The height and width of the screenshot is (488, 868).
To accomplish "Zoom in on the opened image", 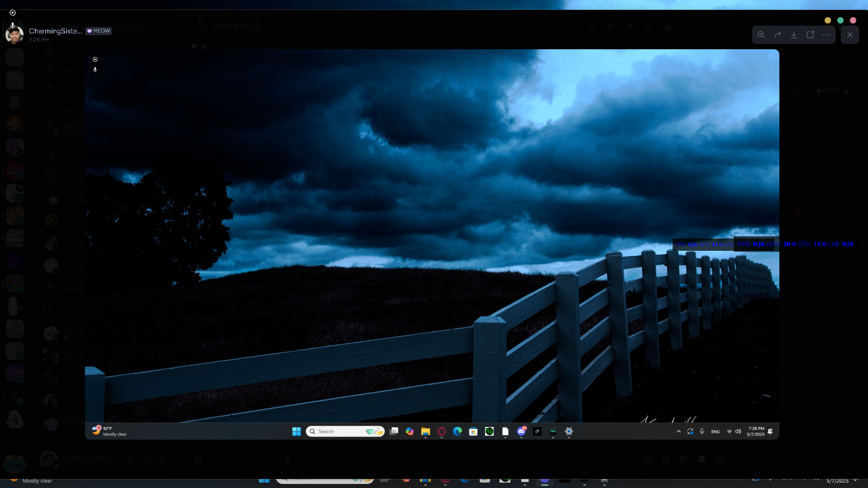I will click(x=761, y=35).
